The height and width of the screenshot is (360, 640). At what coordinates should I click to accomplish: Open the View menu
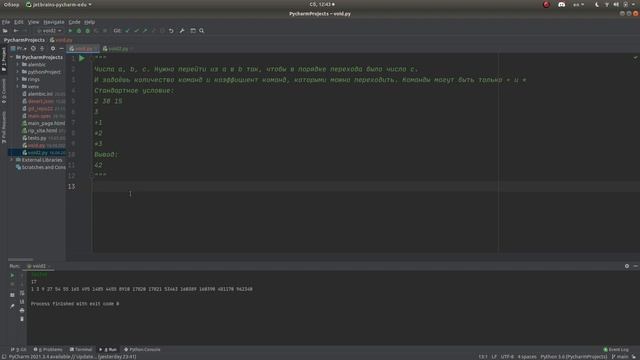33,22
